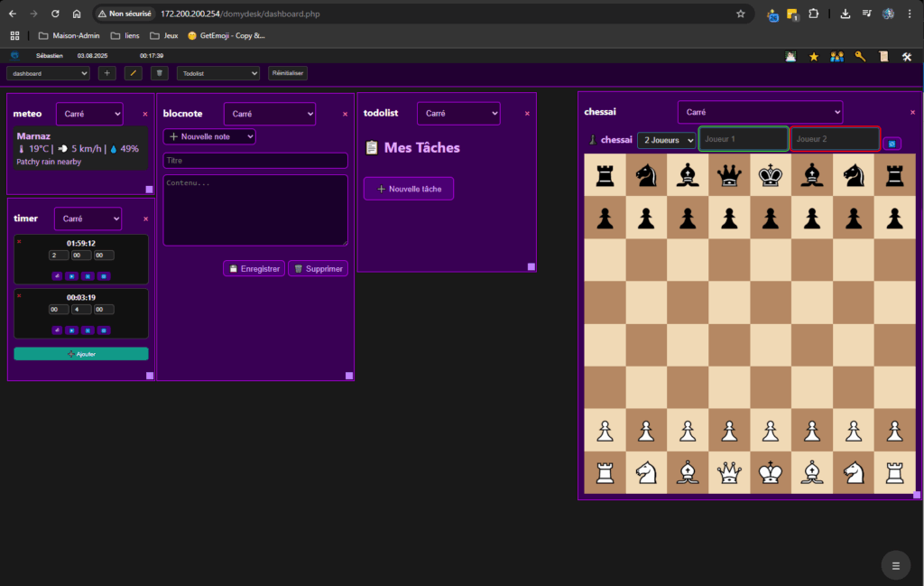Close the meteo widget
This screenshot has width=924, height=586.
click(x=144, y=115)
